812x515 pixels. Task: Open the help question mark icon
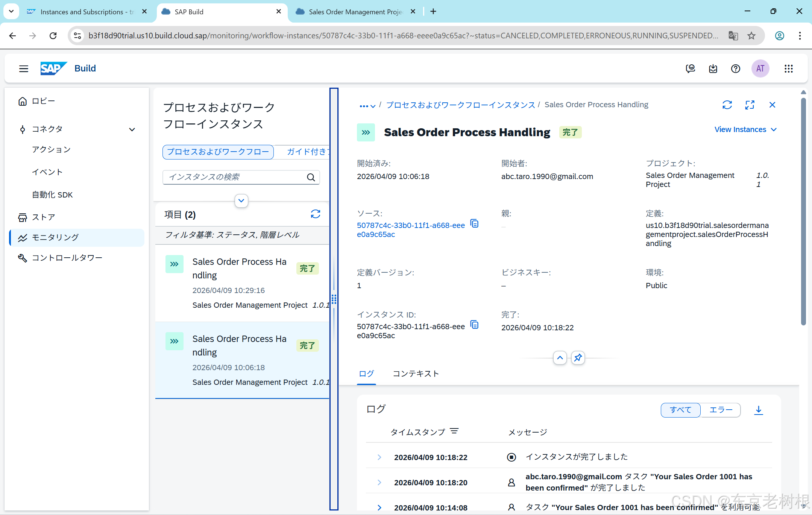(x=735, y=68)
